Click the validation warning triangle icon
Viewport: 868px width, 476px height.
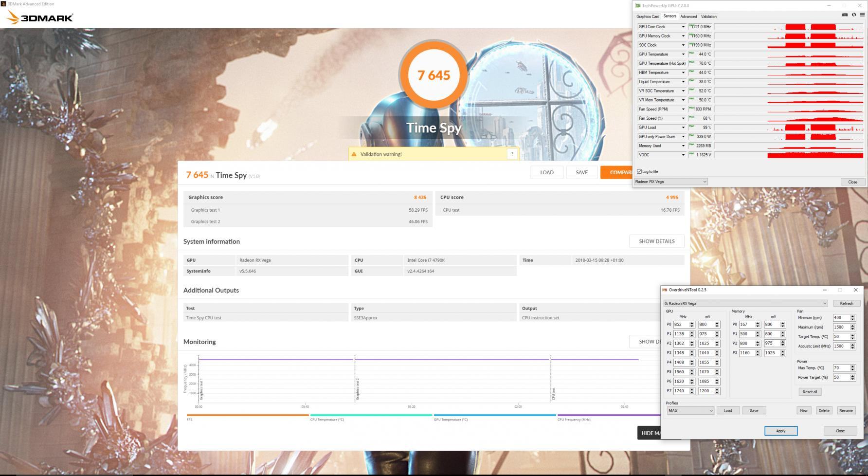click(354, 154)
